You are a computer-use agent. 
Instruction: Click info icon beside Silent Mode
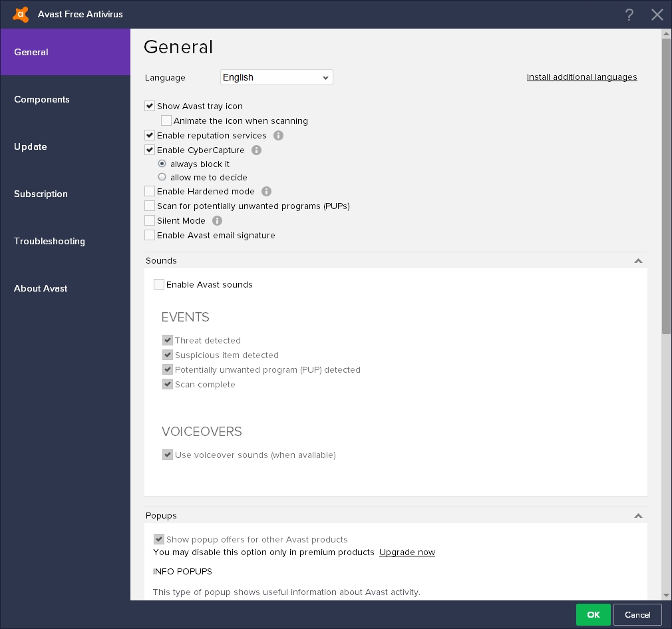point(218,220)
